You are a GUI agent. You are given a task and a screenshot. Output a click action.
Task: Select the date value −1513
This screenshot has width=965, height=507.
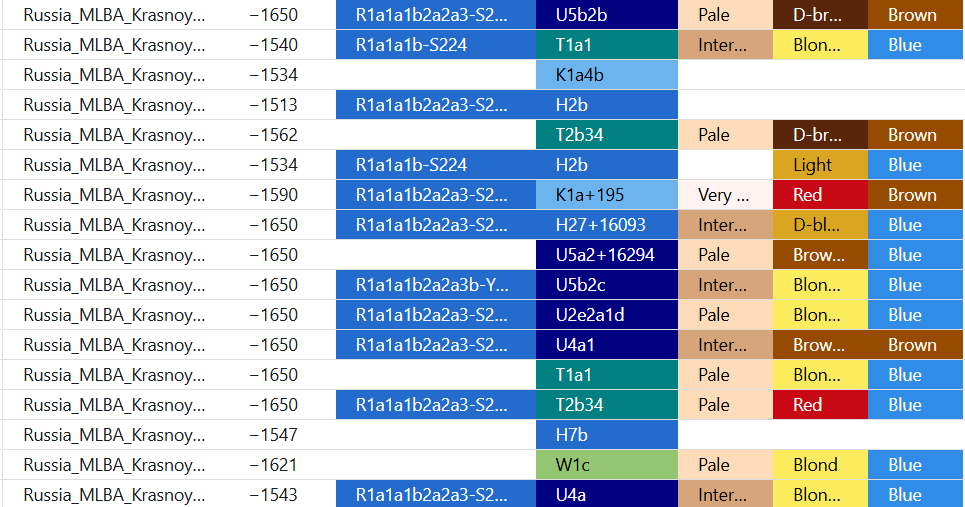(x=274, y=105)
